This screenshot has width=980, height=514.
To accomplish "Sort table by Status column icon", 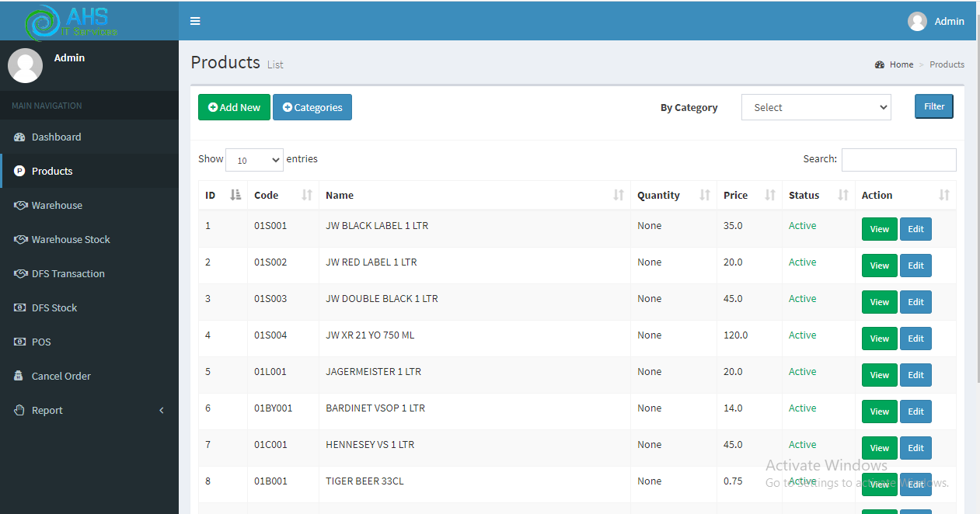I will pyautogui.click(x=843, y=196).
